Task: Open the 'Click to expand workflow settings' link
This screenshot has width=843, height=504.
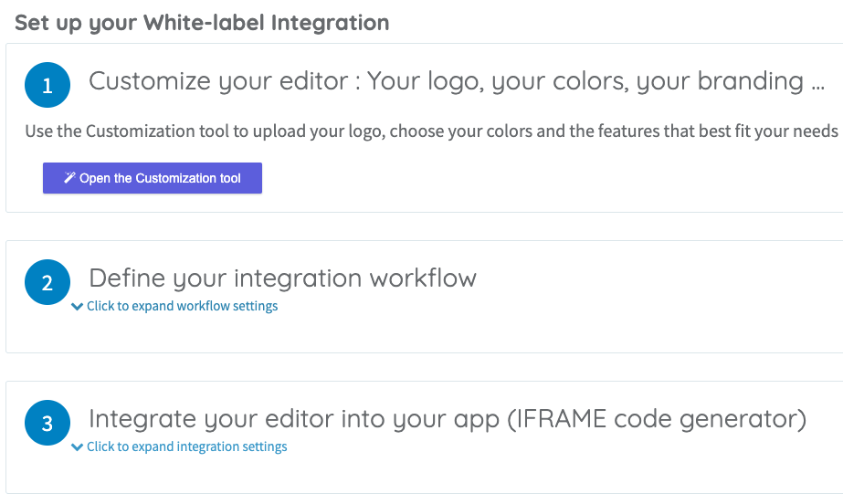Action: (182, 307)
